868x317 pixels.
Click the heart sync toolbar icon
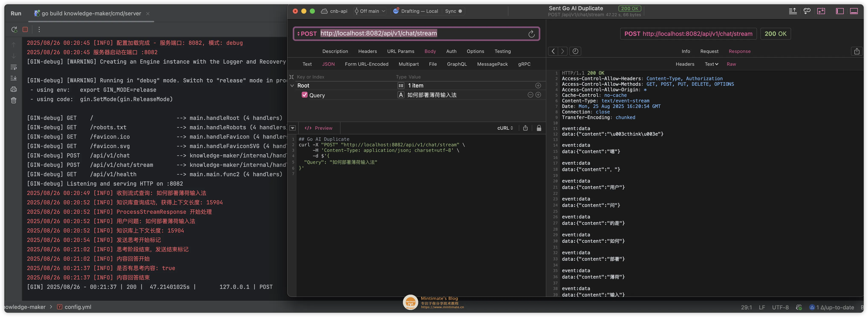(x=807, y=11)
